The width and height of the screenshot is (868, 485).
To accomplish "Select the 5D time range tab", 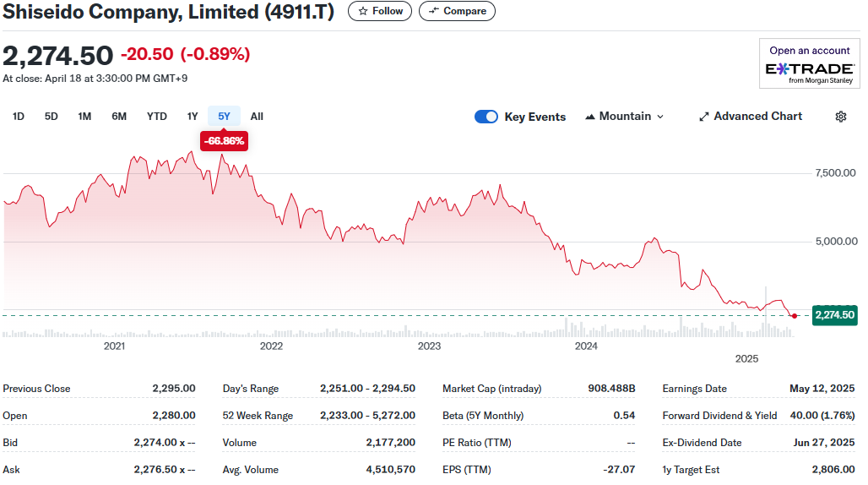I will point(51,117).
